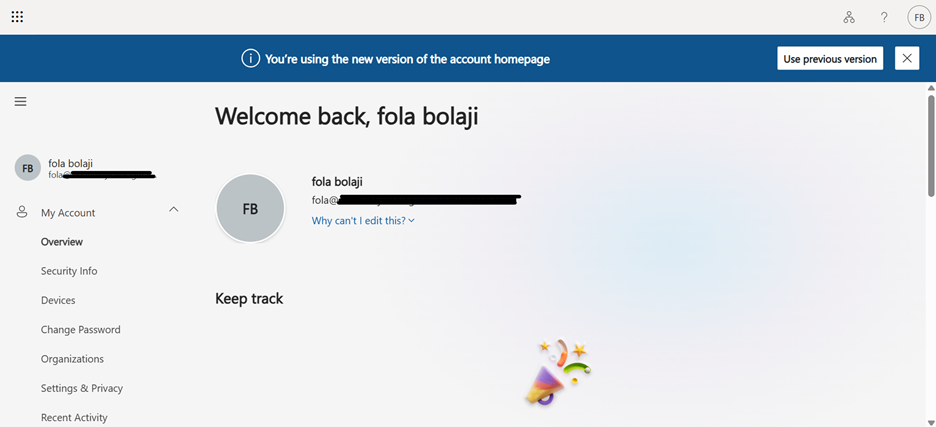Toggle the hamburger navigation menu
Viewport: 936px width, 427px height.
click(x=20, y=101)
